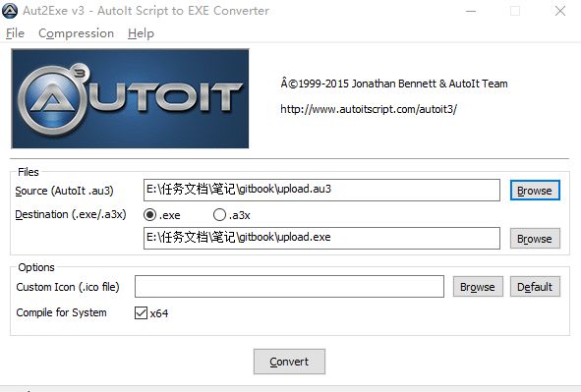Browse for a custom icon file
The height and width of the screenshot is (392, 581).
point(478,287)
